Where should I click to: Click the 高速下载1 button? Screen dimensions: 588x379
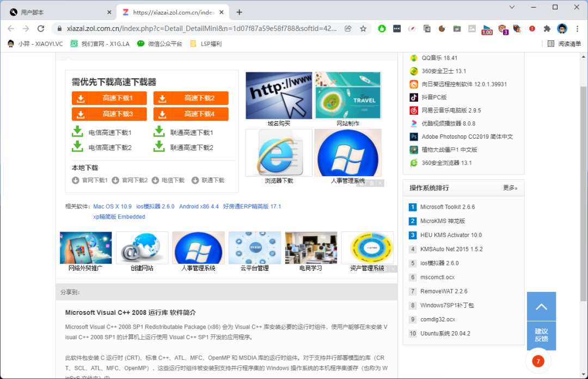pyautogui.click(x=109, y=98)
